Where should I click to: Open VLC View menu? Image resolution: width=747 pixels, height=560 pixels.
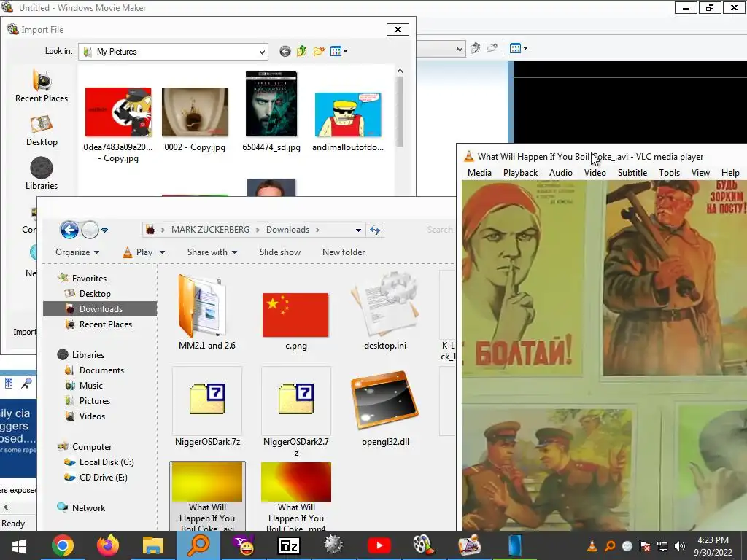pyautogui.click(x=700, y=173)
